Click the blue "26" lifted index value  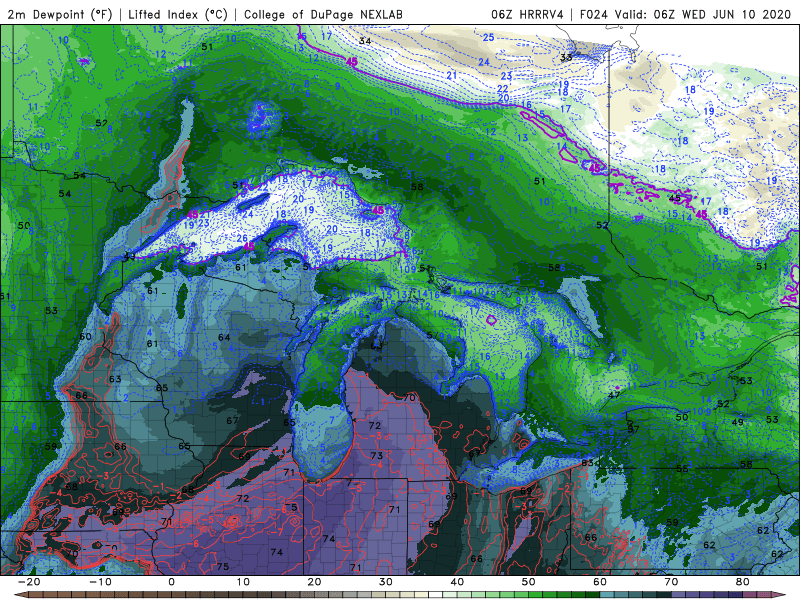pyautogui.click(x=242, y=238)
